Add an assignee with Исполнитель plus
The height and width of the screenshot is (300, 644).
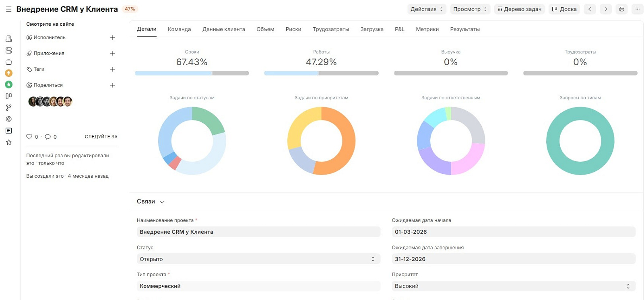tap(113, 37)
